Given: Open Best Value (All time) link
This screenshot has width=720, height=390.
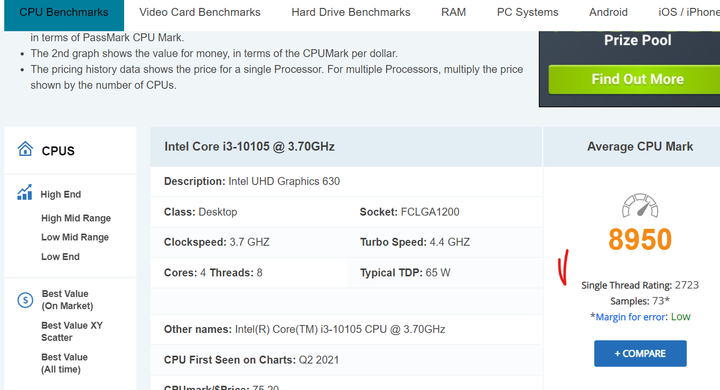Looking at the screenshot, I should 64,363.
